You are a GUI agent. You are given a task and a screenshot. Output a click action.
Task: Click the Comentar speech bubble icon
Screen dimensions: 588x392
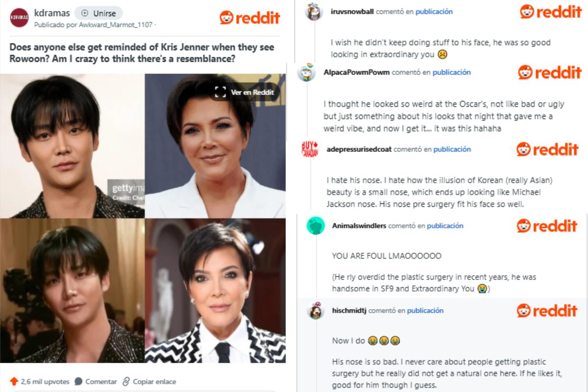click(78, 381)
